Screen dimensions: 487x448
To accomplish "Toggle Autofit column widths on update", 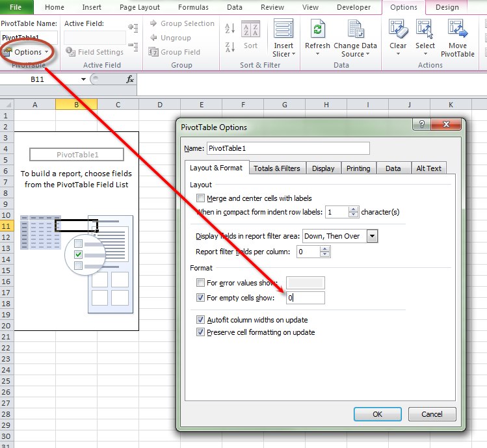I will pyautogui.click(x=201, y=320).
